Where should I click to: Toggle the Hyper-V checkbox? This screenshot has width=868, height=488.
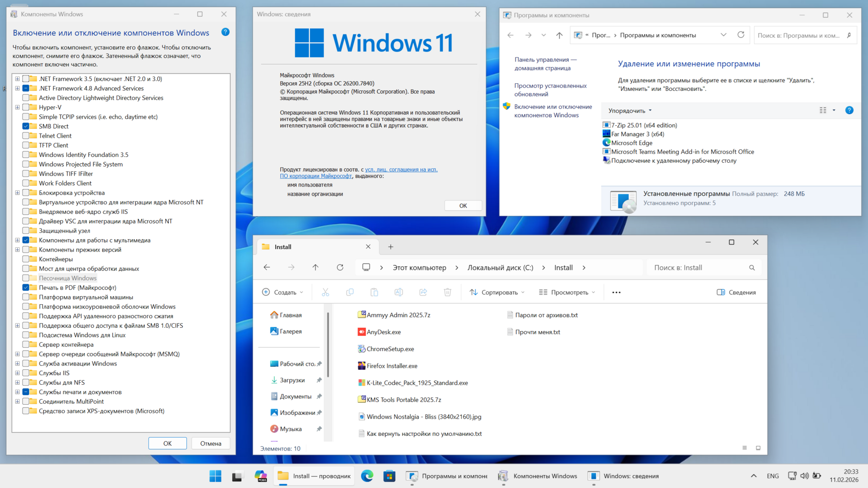[26, 107]
